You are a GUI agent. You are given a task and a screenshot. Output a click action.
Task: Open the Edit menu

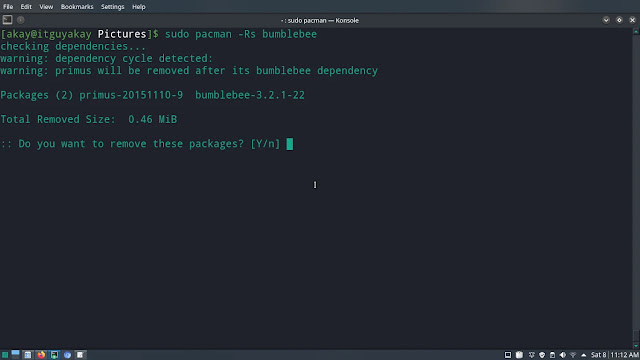tap(26, 7)
